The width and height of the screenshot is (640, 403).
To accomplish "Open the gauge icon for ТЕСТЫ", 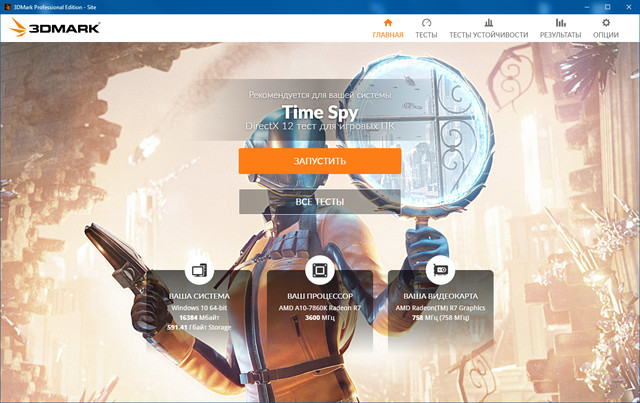I will (x=427, y=22).
